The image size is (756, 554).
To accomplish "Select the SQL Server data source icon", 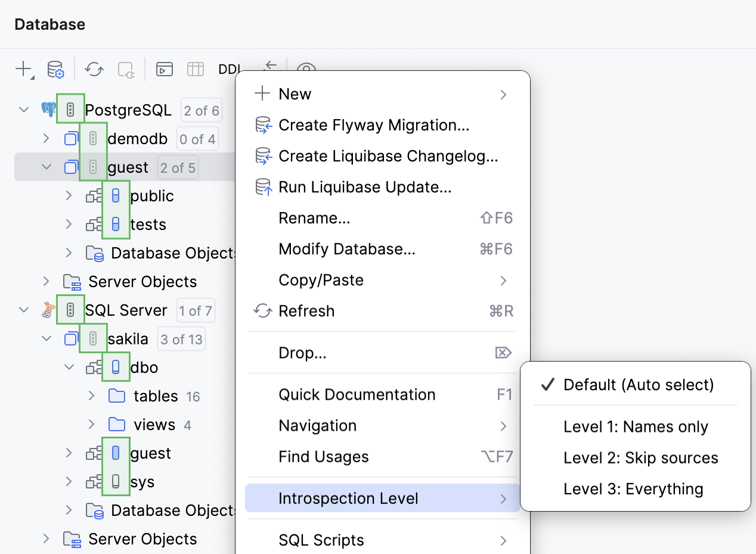I will click(x=47, y=310).
